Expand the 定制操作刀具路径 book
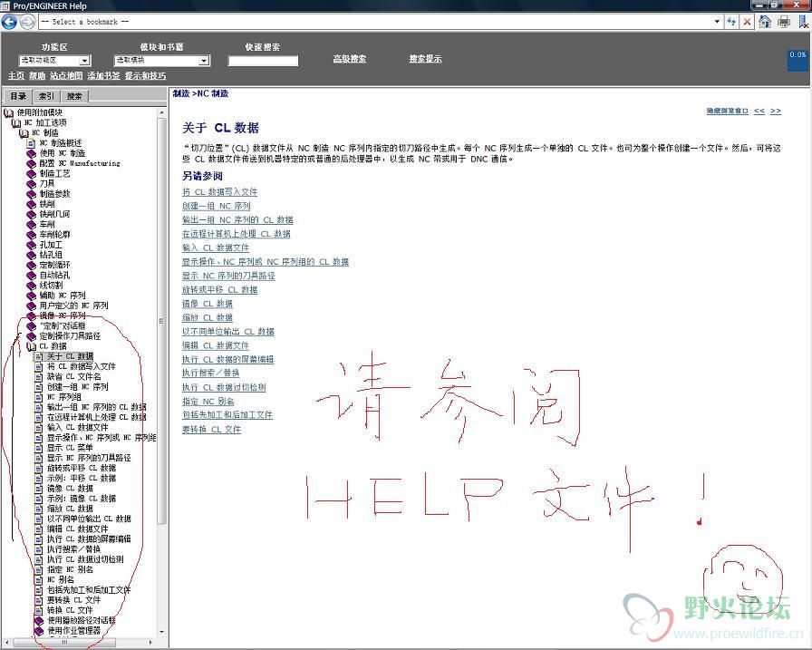Viewport: 812px width, 650px height. click(31, 336)
